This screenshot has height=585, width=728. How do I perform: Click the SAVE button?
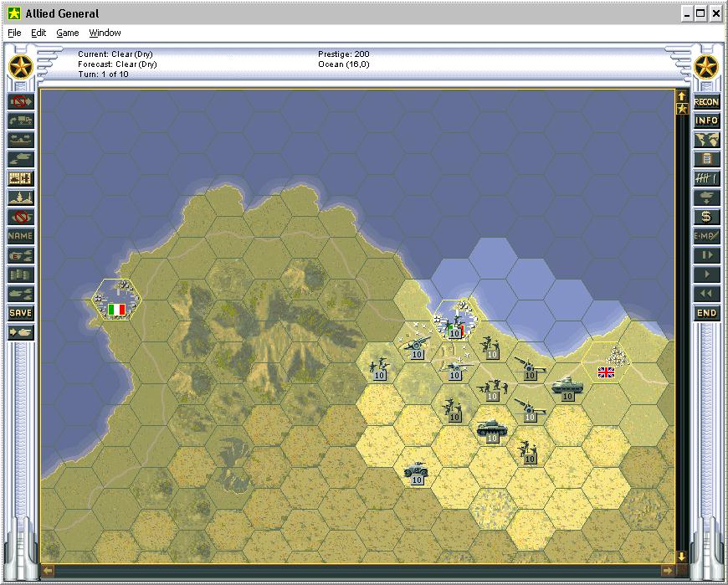click(x=21, y=313)
